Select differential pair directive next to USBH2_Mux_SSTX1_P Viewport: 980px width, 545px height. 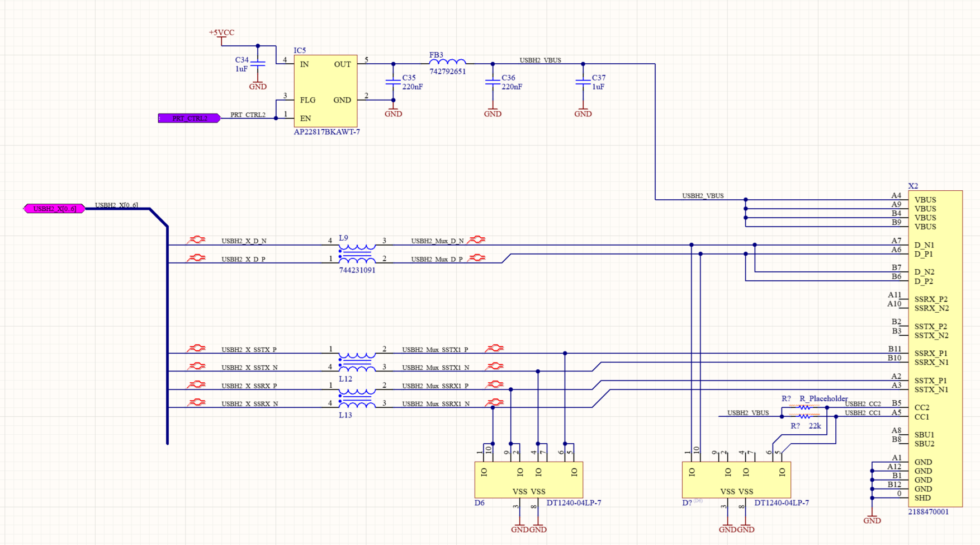[494, 349]
